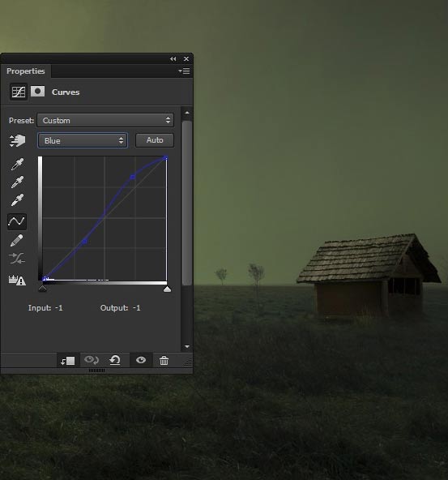Screen dimensions: 448x480
Task: Open the Blue channel dropdown
Action: coord(83,140)
